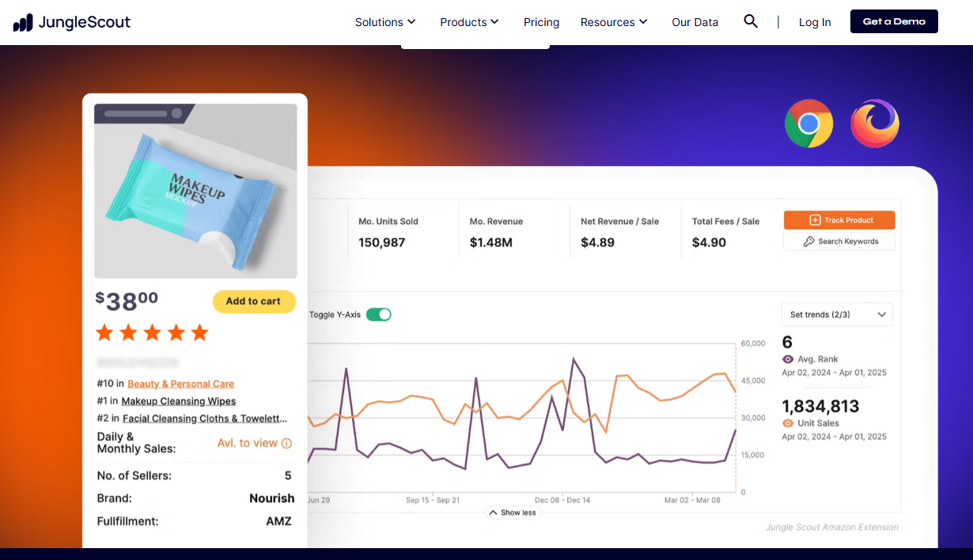
Task: Open Facial Cleansing Cloths & Towelettes link
Action: coord(205,418)
